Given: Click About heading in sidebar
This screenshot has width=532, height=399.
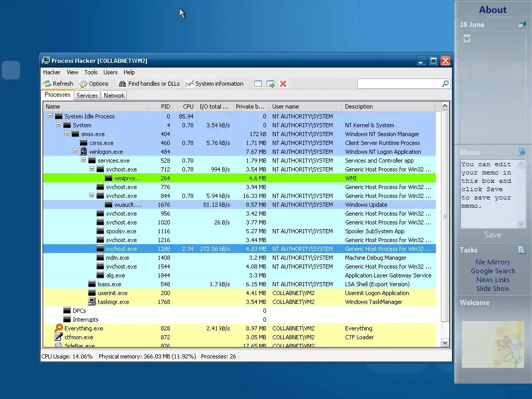Looking at the screenshot, I should coord(493,10).
